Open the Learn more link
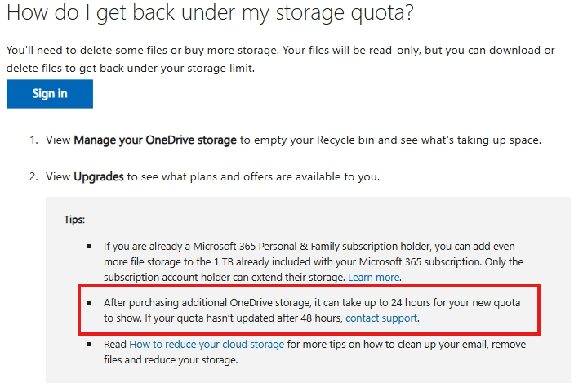This screenshot has height=392, width=583. (374, 278)
